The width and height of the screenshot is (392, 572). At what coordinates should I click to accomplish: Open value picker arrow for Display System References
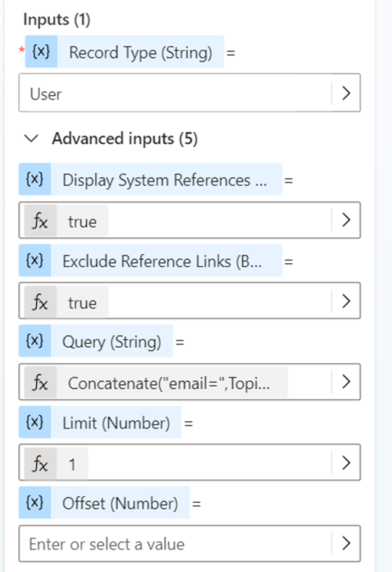click(346, 221)
